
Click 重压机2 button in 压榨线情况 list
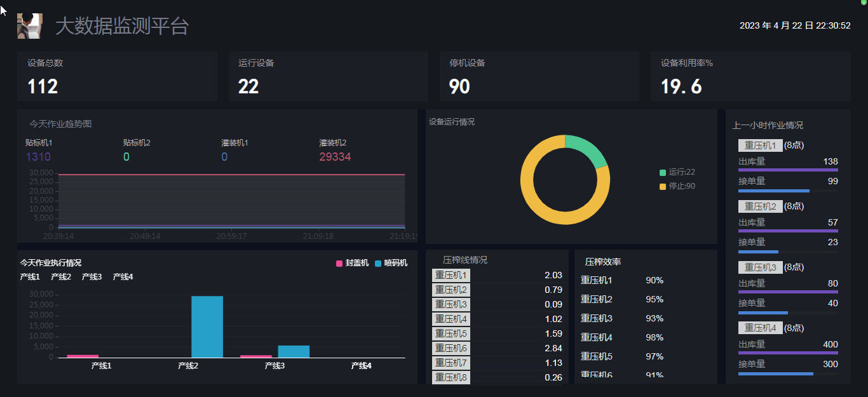click(x=451, y=290)
